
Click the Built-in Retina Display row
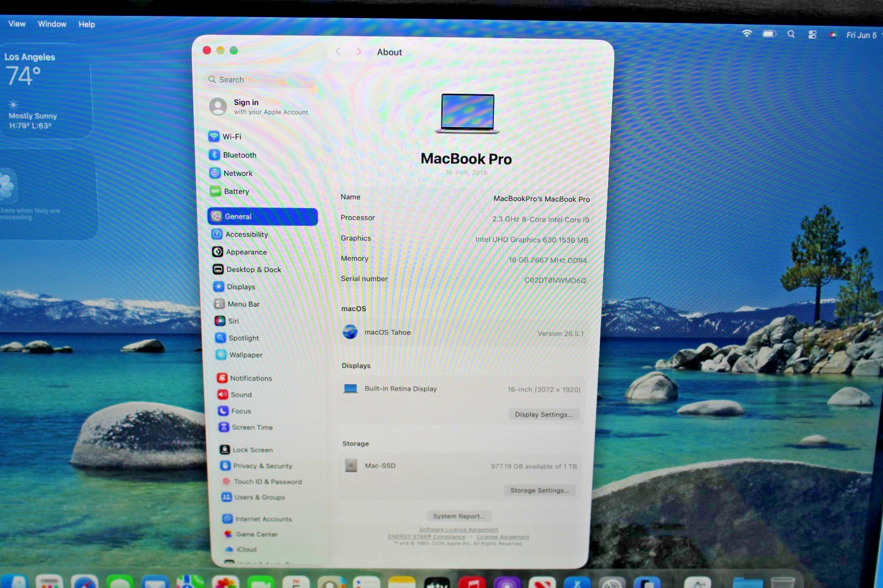462,389
